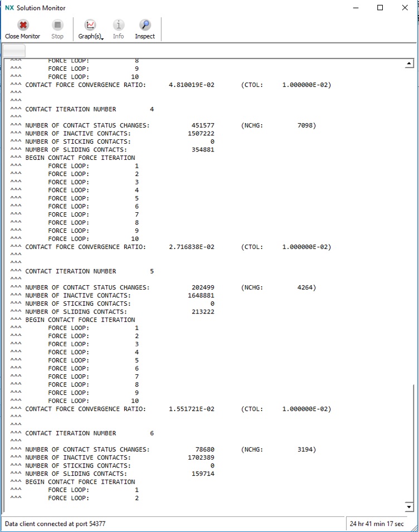Click the resize grip at window corner
The height and width of the screenshot is (532, 419).
[x=415, y=528]
